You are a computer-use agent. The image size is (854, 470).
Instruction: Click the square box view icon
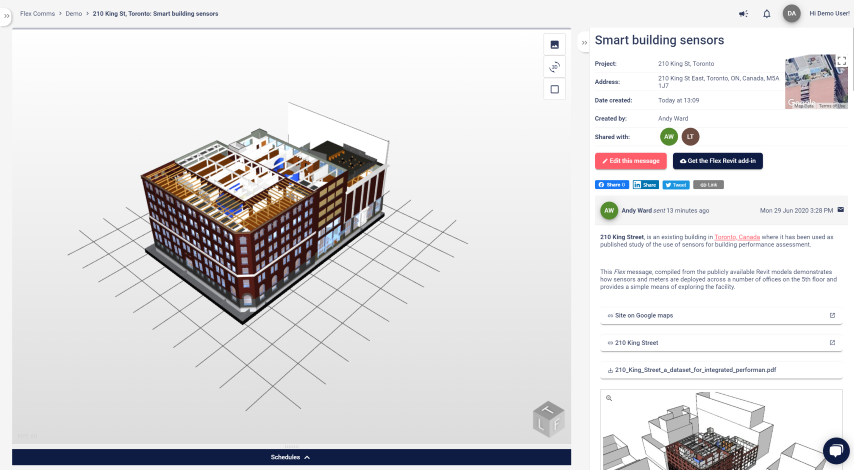[x=555, y=89]
